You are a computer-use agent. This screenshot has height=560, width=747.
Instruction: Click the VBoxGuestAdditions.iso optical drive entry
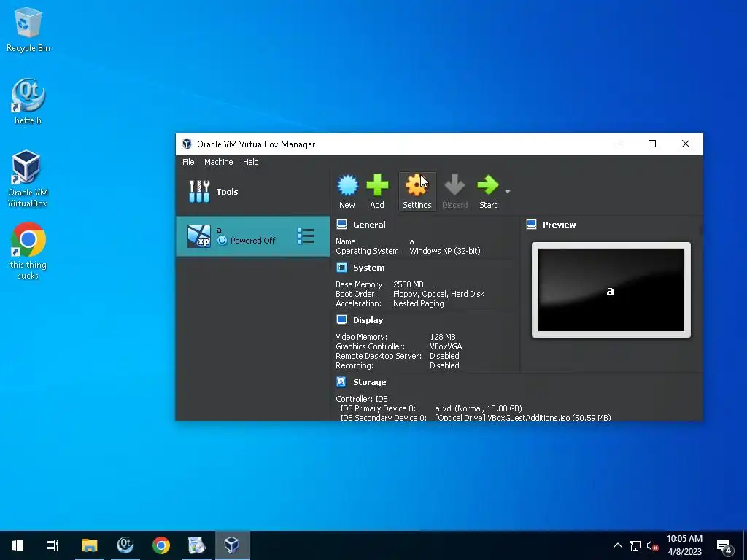(x=522, y=418)
